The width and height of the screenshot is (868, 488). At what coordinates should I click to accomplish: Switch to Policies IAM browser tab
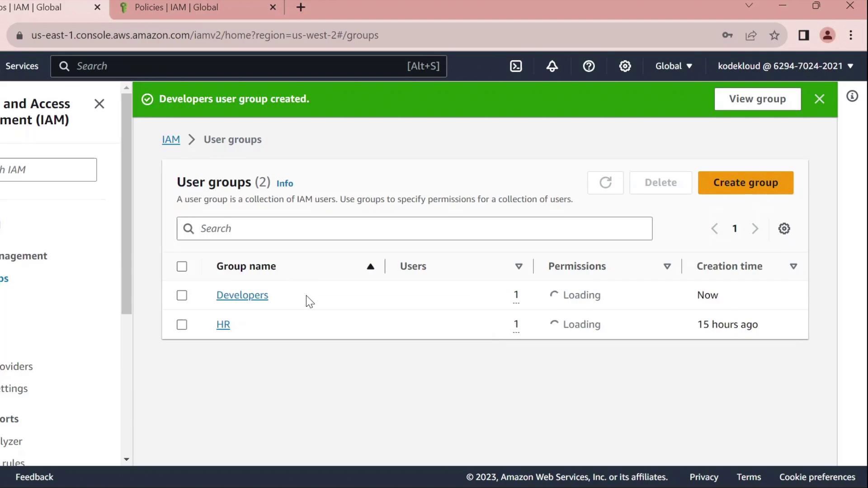pyautogui.click(x=176, y=7)
